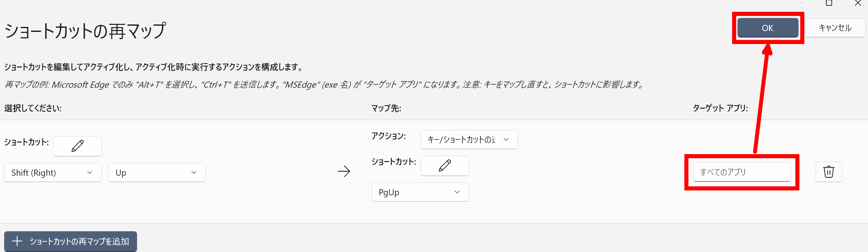The width and height of the screenshot is (868, 252).
Task: Click the pencil icon to edit source shortcut
Action: click(78, 146)
